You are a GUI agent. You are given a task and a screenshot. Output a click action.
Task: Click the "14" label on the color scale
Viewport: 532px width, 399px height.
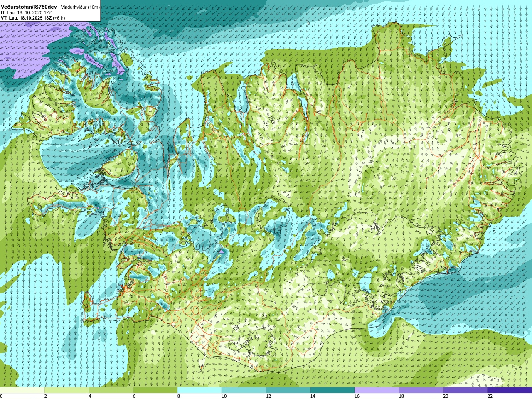[313, 396]
